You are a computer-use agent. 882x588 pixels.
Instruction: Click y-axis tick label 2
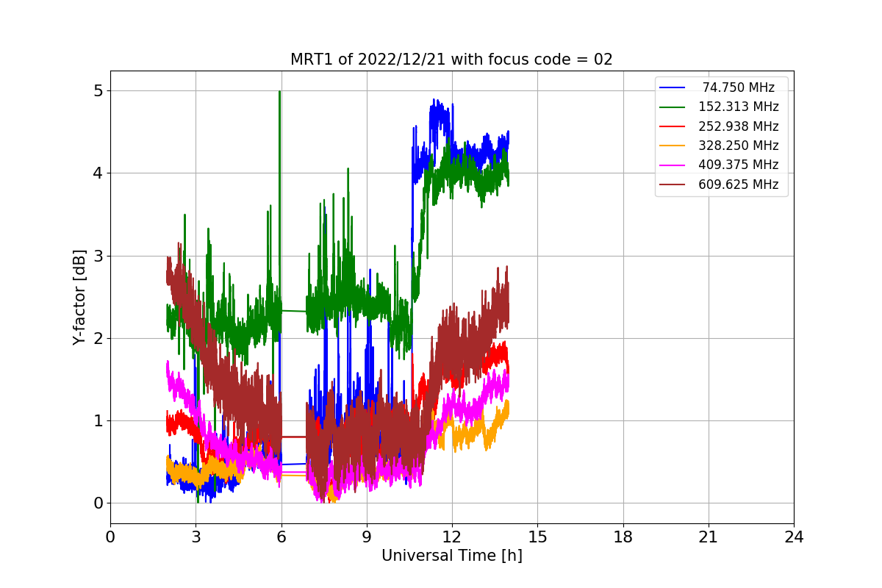tap(98, 338)
